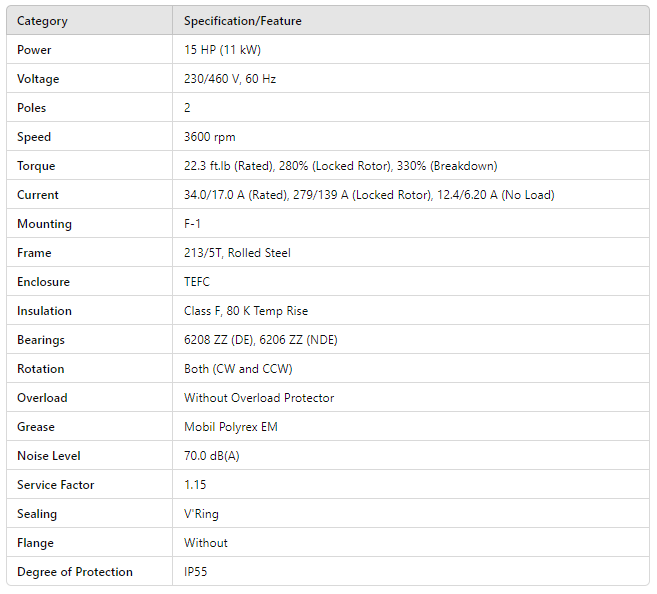Click the 213/5T, Rolled Steel value
Viewport: 657px width, 594px height.
[237, 253]
